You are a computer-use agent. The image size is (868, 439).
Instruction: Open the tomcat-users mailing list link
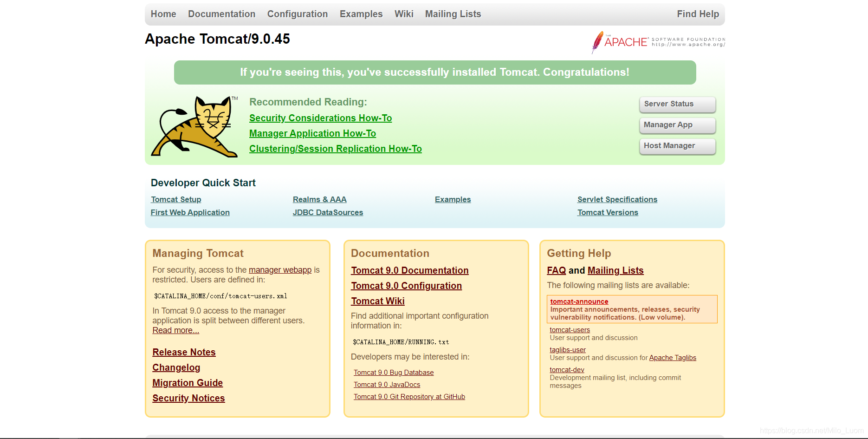click(x=570, y=330)
